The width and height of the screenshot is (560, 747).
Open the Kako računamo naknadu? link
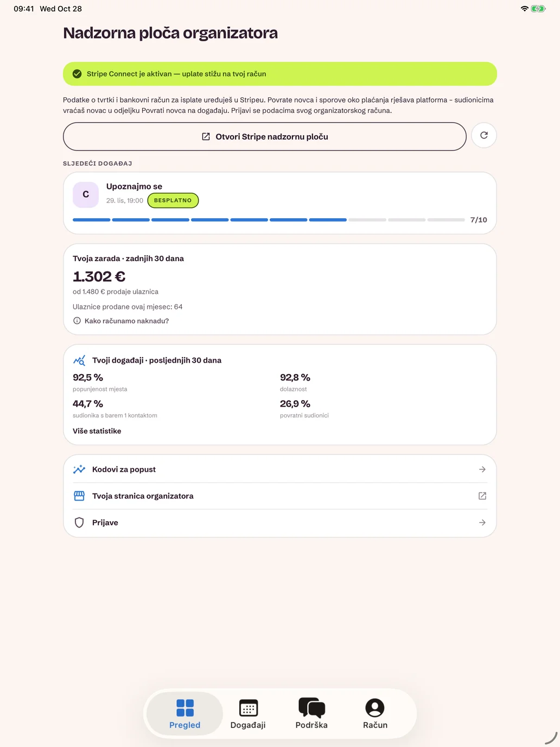tap(126, 321)
